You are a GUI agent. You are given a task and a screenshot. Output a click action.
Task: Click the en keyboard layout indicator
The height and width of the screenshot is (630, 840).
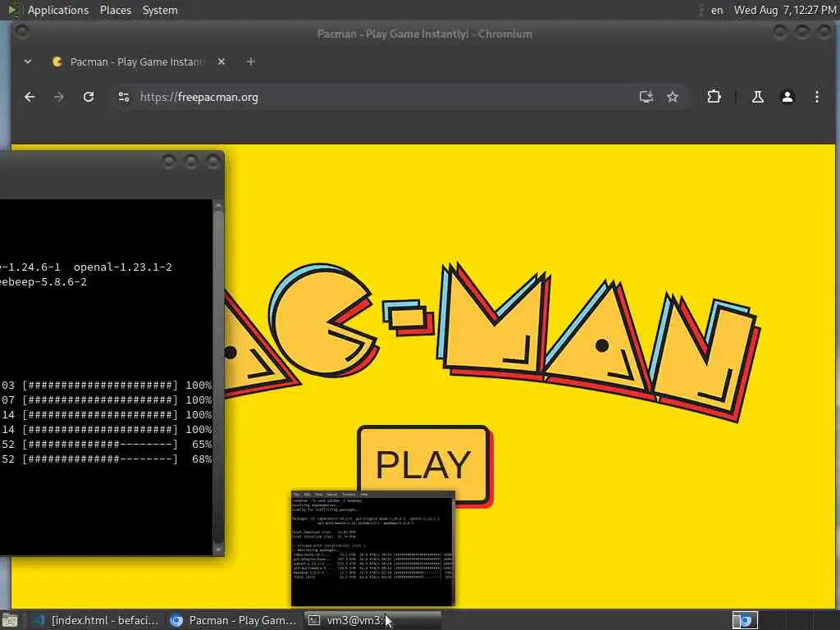point(717,10)
